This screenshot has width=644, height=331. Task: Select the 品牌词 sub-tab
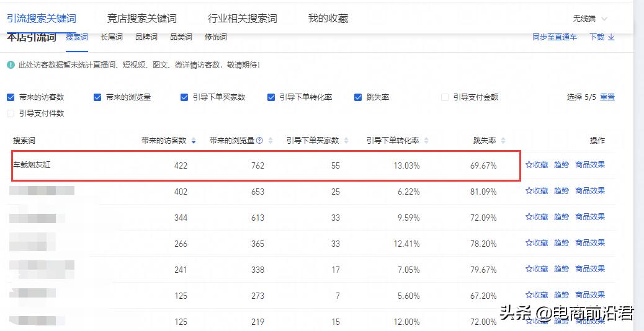coord(146,37)
